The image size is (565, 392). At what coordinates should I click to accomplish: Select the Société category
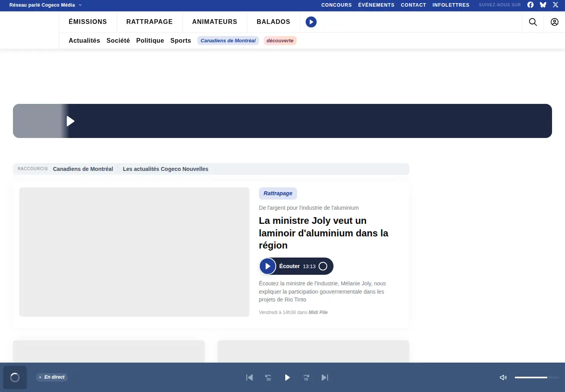(118, 40)
